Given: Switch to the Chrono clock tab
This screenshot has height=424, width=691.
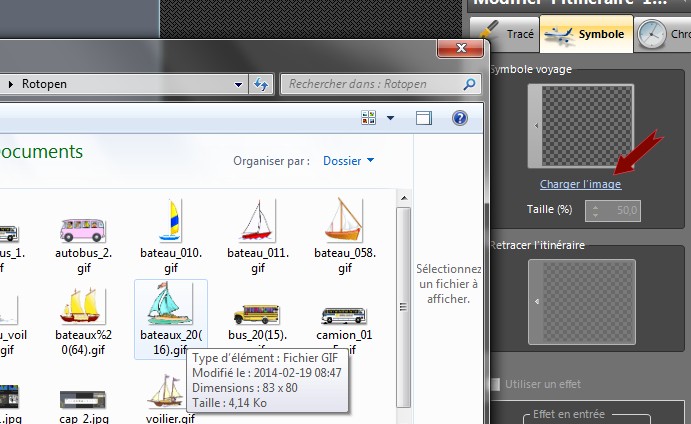Looking at the screenshot, I should (x=663, y=34).
